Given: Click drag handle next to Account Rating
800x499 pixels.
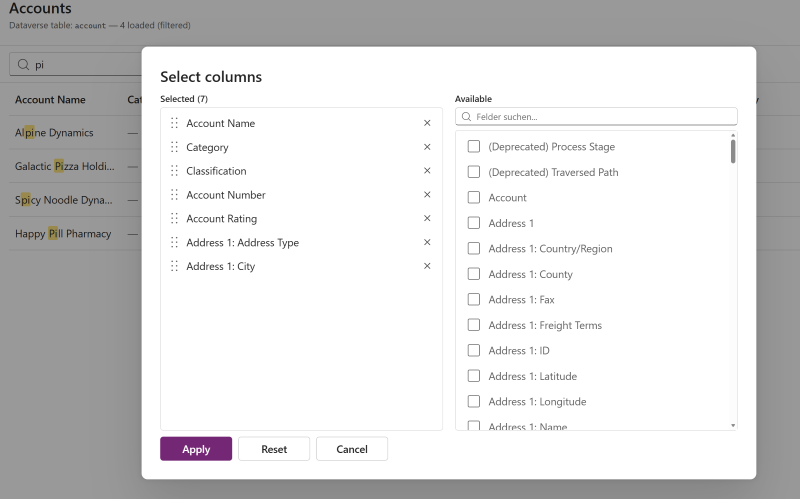Looking at the screenshot, I should [174, 218].
